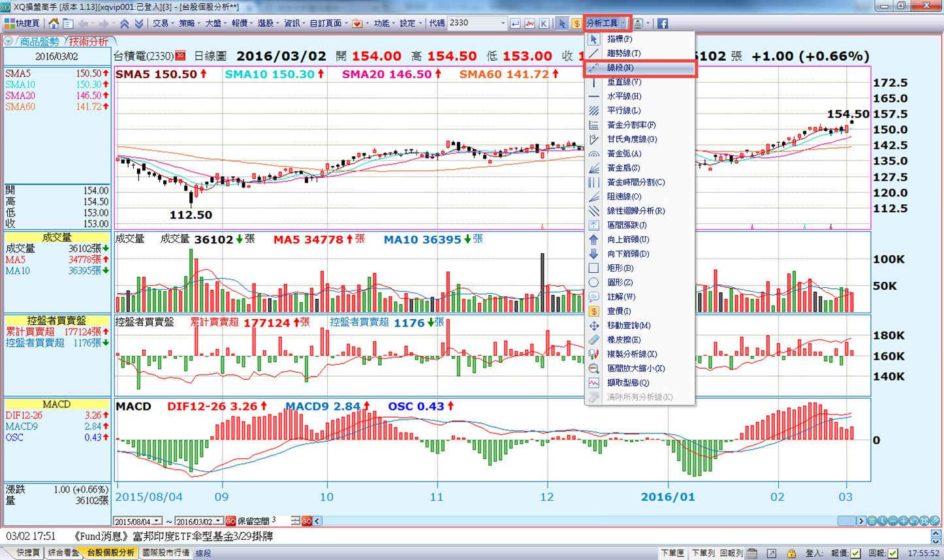Choose 橡皮擦(E) eraser in the menu
Screen dimensions: 944x560
(640, 340)
